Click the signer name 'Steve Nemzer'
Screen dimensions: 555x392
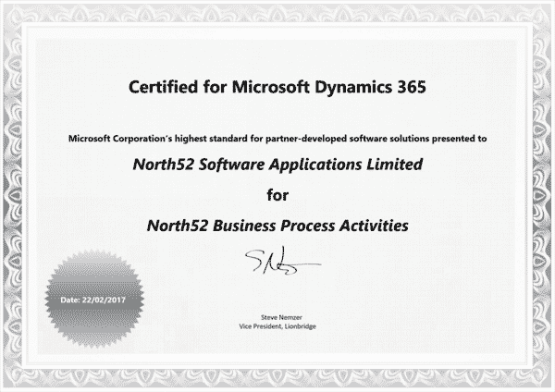tap(281, 317)
